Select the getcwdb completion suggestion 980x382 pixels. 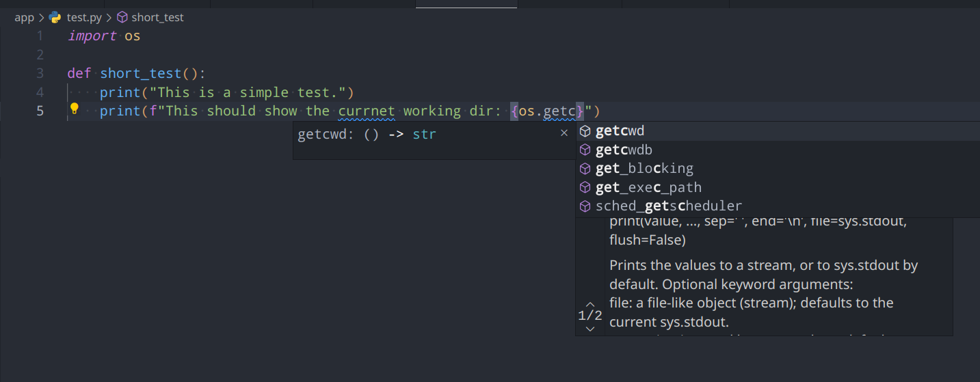tap(777, 150)
